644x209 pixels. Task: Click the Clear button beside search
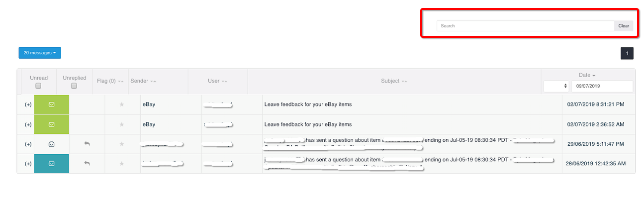tap(624, 26)
